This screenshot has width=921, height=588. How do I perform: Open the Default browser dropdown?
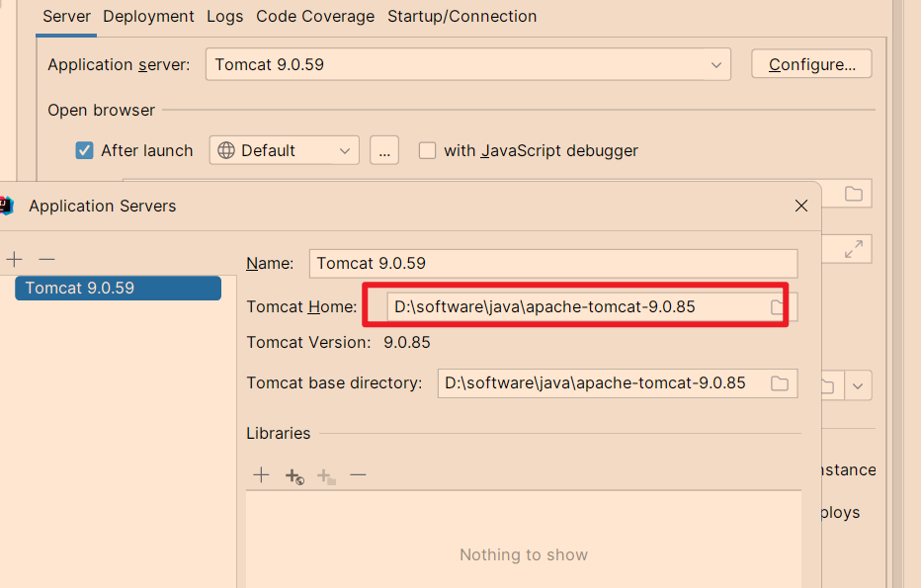285,150
